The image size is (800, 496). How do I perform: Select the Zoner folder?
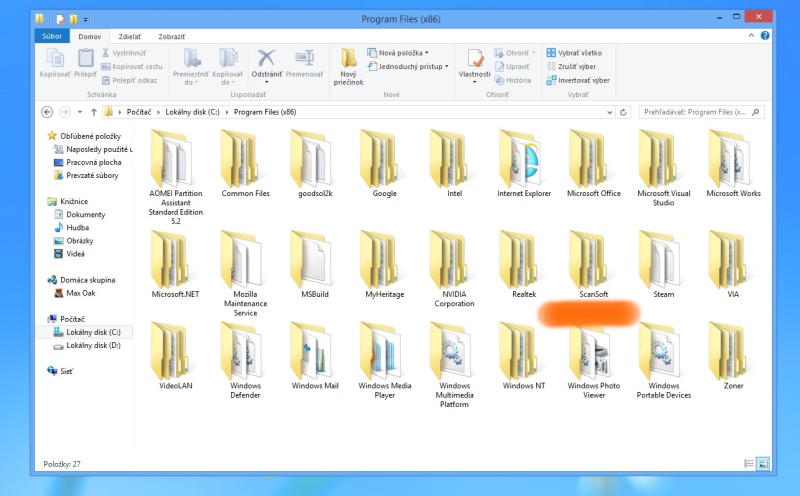(x=733, y=356)
